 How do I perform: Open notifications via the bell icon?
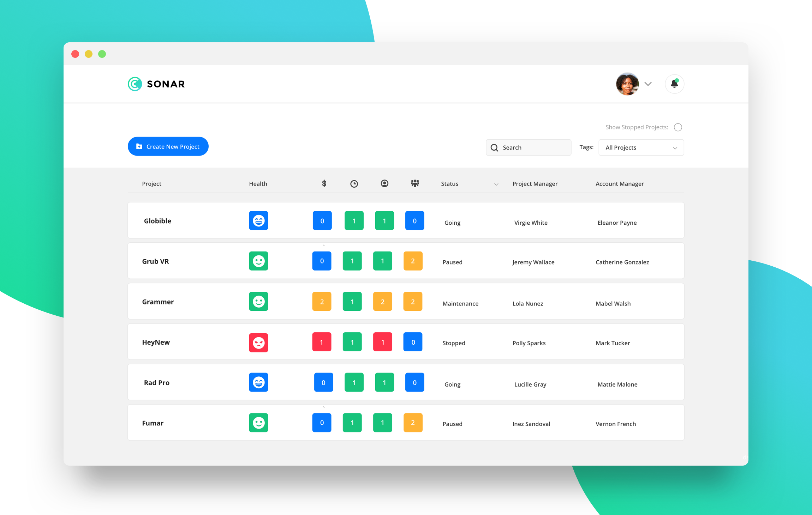click(674, 84)
